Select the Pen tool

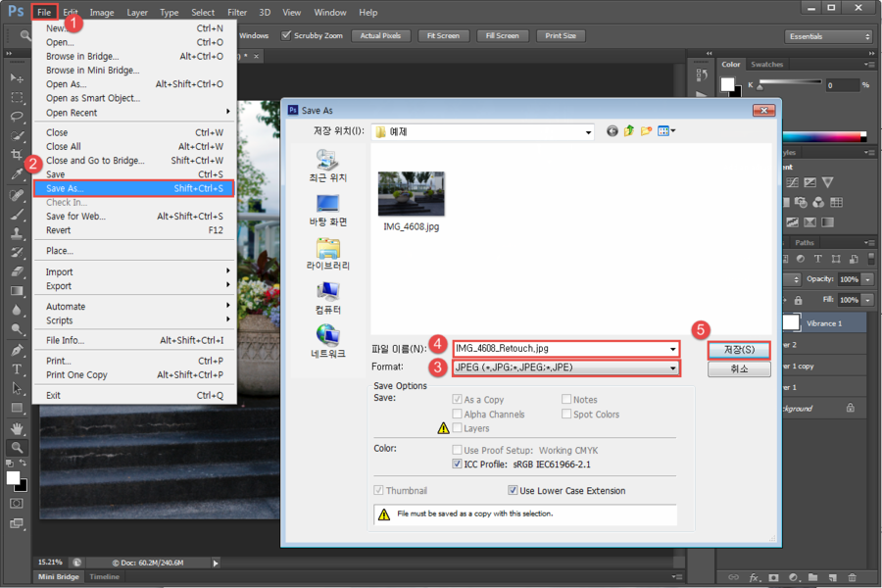tap(17, 350)
